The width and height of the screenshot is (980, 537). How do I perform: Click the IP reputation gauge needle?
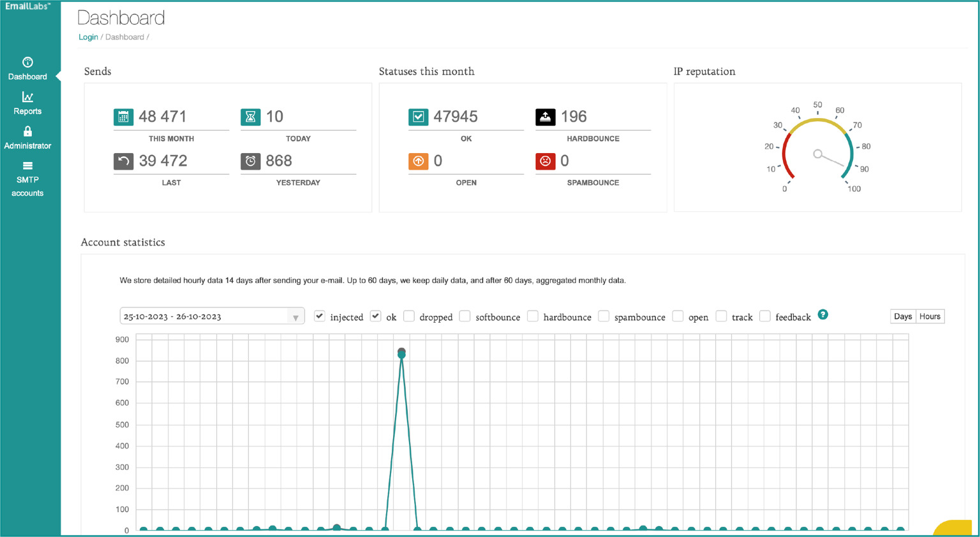pos(829,159)
